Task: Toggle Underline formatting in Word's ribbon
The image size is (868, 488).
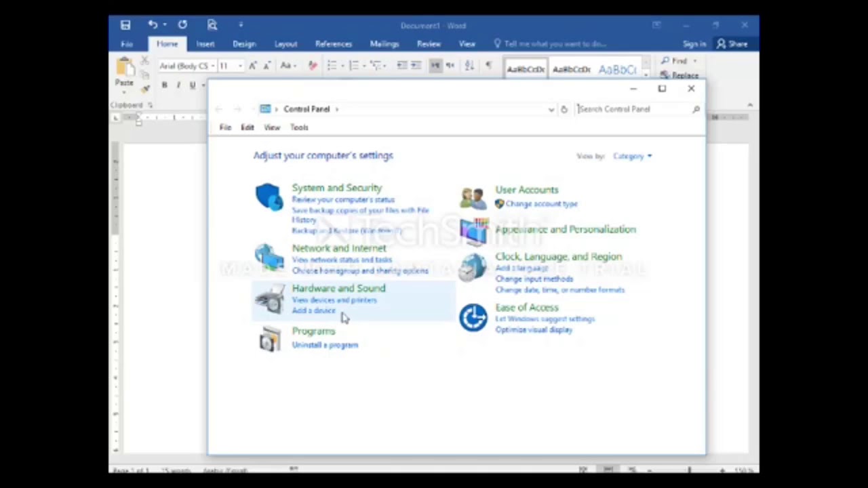Action: [193, 85]
